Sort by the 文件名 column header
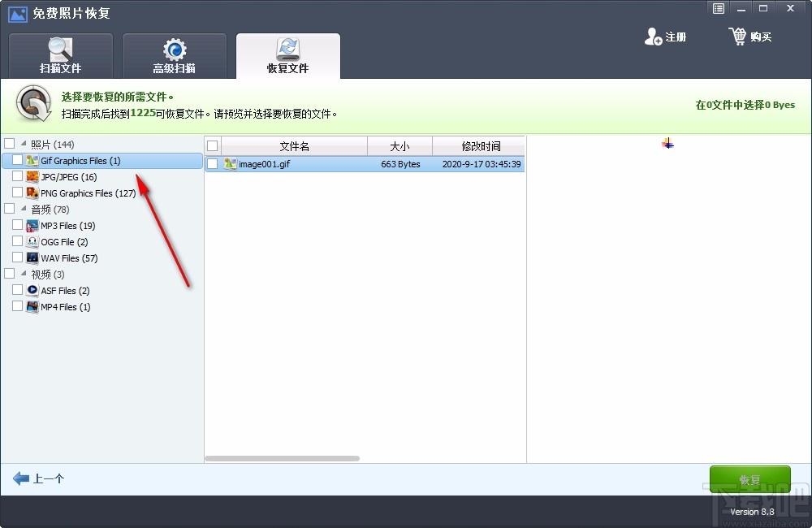 pyautogui.click(x=294, y=146)
